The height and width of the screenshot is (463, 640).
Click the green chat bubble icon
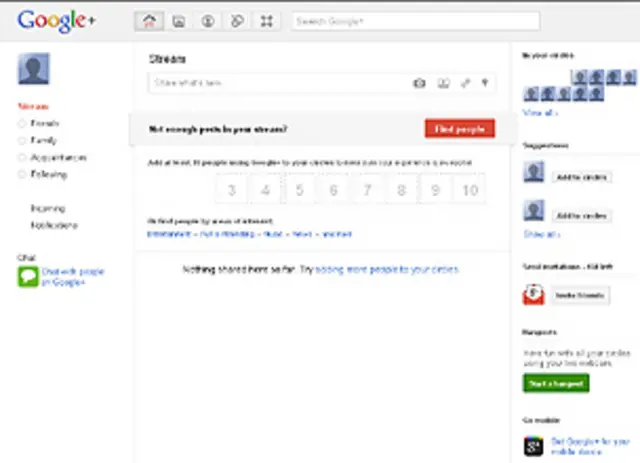(28, 277)
